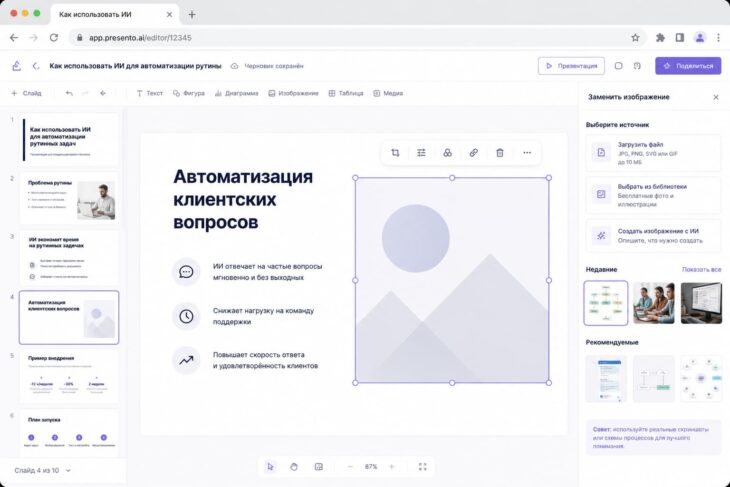This screenshot has width=730, height=487.
Task: Insert a shape via Фигура
Action: (189, 93)
